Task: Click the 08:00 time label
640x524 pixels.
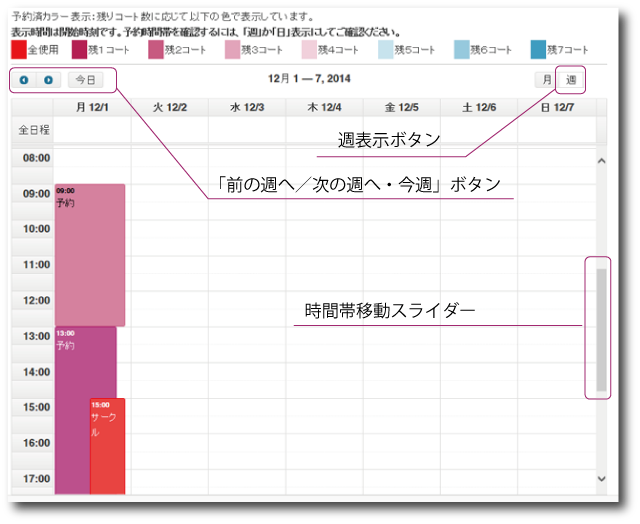Action: [x=36, y=158]
